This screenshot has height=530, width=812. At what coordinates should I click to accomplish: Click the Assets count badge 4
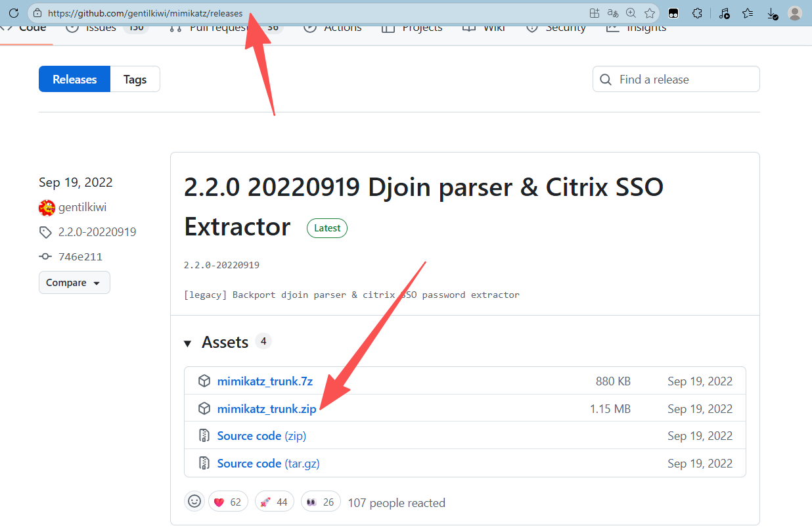pos(263,341)
